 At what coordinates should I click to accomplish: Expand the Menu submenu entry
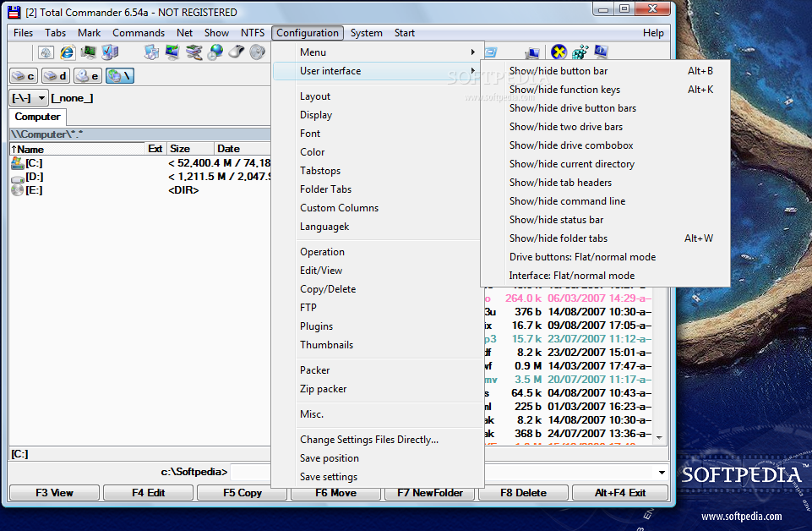click(378, 52)
